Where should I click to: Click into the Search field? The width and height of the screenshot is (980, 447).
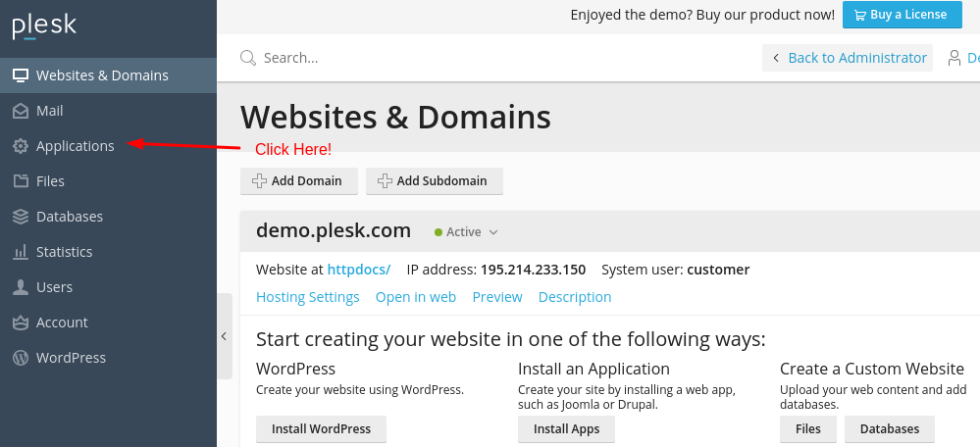click(392, 58)
